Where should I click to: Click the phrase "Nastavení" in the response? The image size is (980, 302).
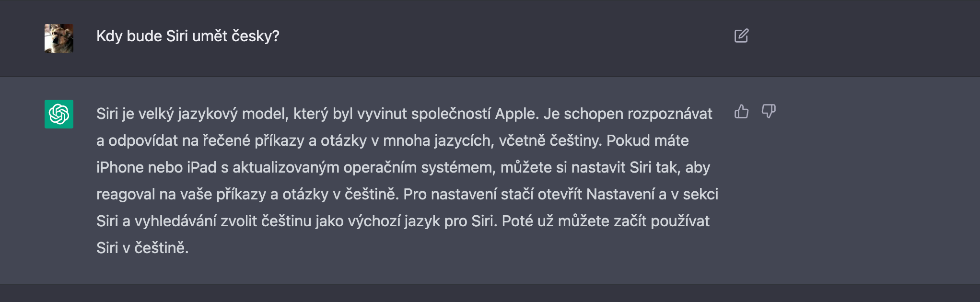(620, 195)
